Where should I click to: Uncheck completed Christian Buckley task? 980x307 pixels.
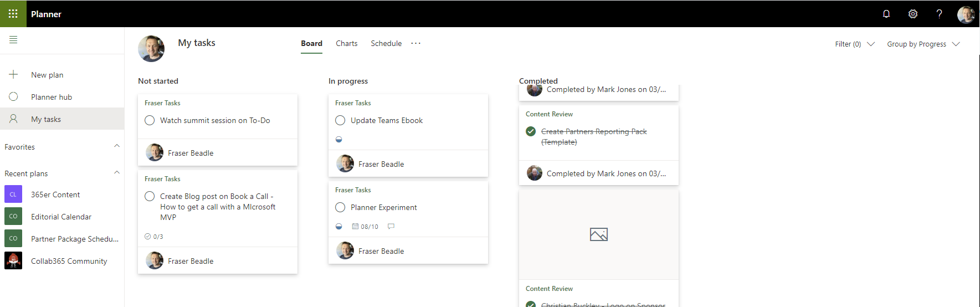tap(531, 304)
